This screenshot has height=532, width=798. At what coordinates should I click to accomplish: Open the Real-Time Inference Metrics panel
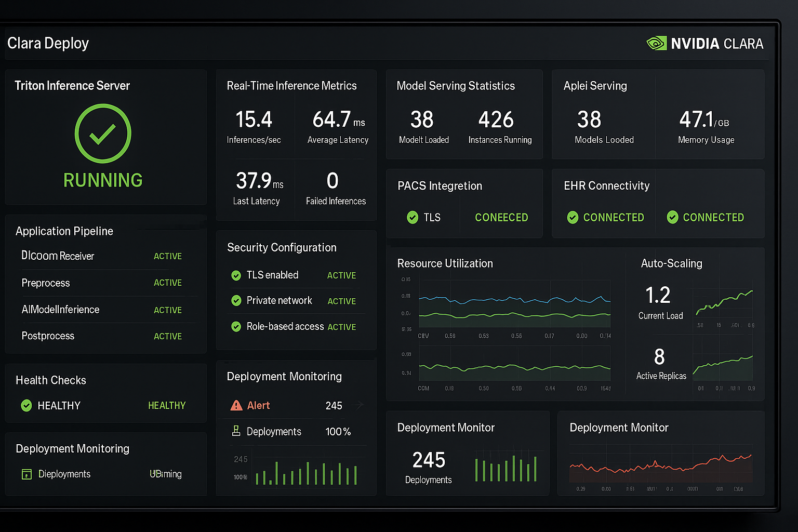point(291,86)
